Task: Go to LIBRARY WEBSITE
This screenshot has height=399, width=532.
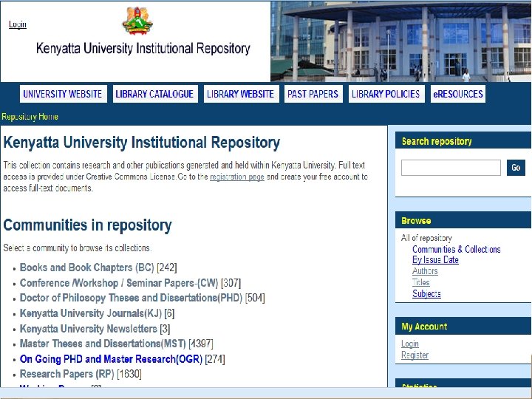Action: 241,94
